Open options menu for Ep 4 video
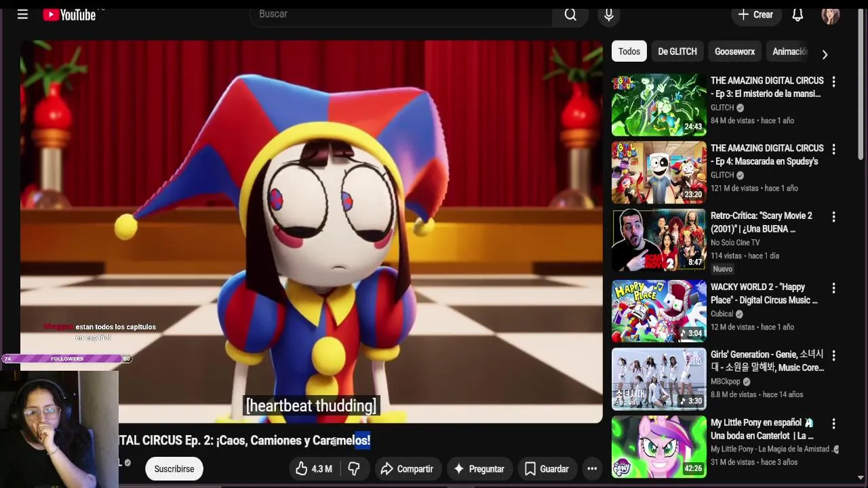Screen dimensions: 868x488 coord(833,150)
